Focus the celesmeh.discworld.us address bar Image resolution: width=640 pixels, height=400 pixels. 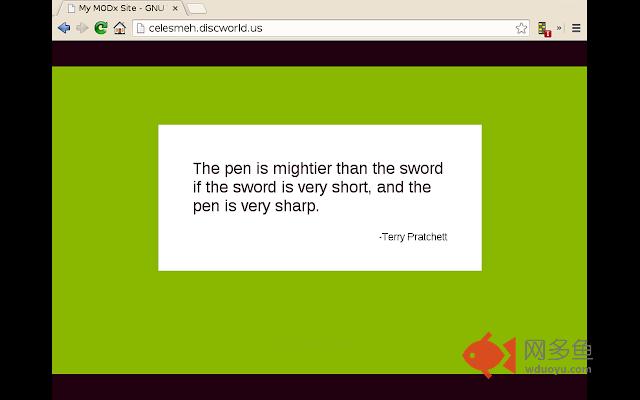[x=331, y=28]
